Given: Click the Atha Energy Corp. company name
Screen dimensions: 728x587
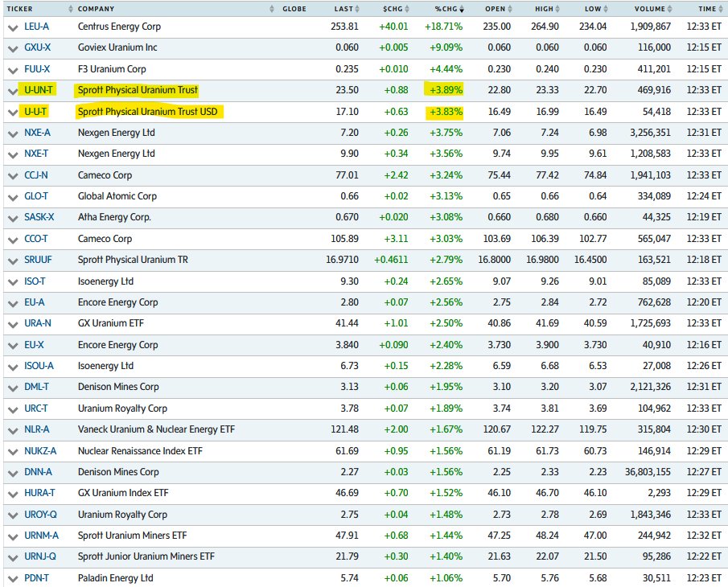Looking at the screenshot, I should tap(114, 217).
